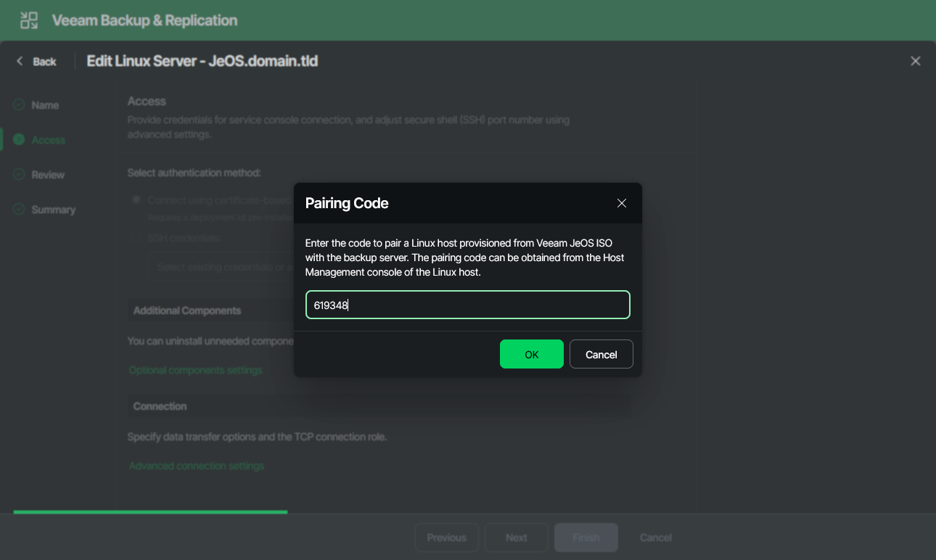Close the Pairing Code dialog with its X icon
The image size is (936, 560).
click(622, 203)
